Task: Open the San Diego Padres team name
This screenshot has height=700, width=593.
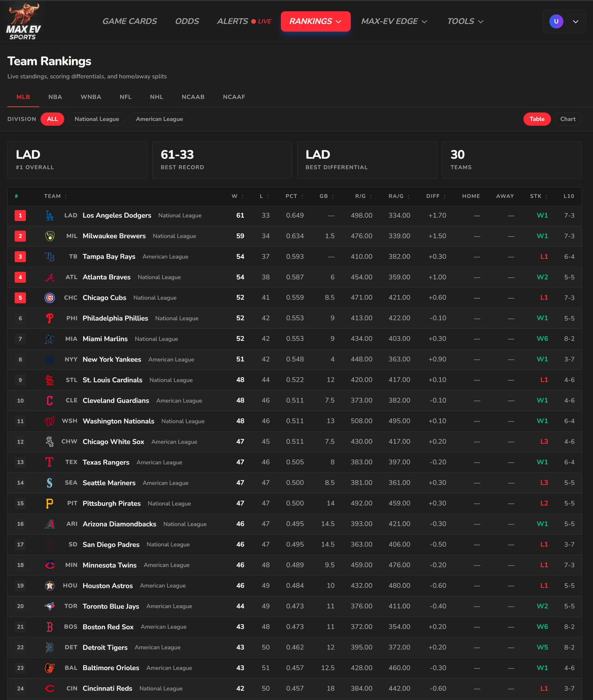Action: coord(111,545)
